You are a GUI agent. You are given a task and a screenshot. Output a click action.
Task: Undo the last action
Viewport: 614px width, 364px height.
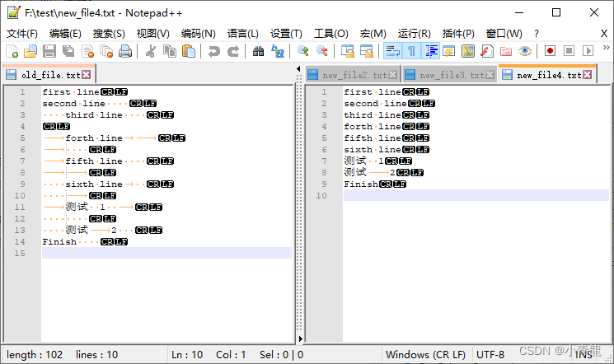pyautogui.click(x=213, y=51)
